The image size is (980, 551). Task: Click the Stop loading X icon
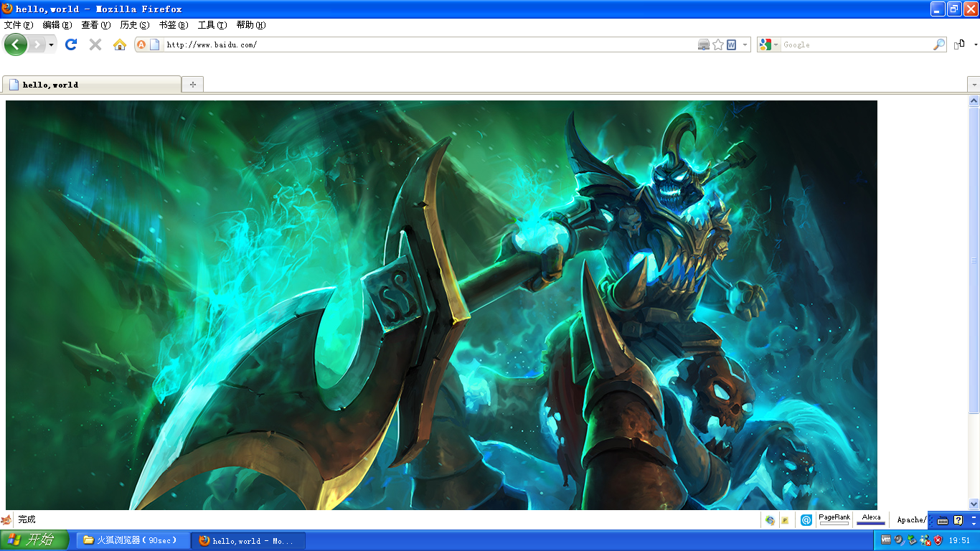(x=95, y=44)
